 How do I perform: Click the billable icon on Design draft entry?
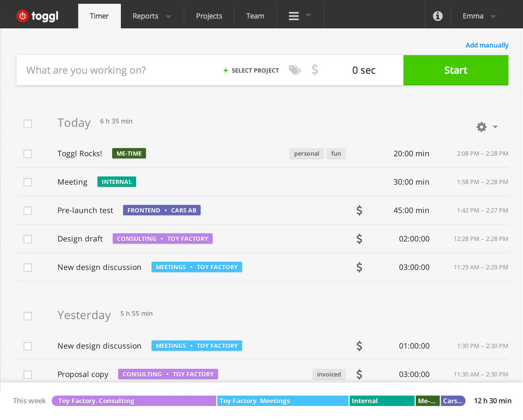359,239
